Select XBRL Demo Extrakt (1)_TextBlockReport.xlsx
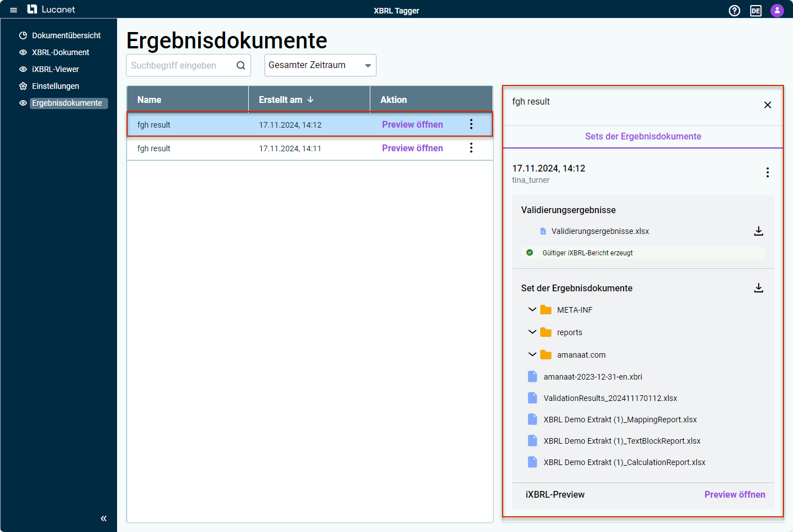 coord(622,441)
